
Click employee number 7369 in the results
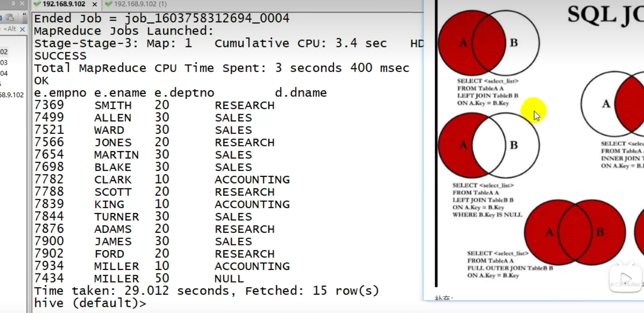[49, 105]
